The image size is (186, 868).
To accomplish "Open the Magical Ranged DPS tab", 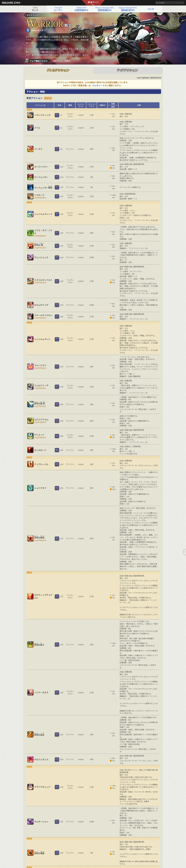I will click(x=128, y=9).
